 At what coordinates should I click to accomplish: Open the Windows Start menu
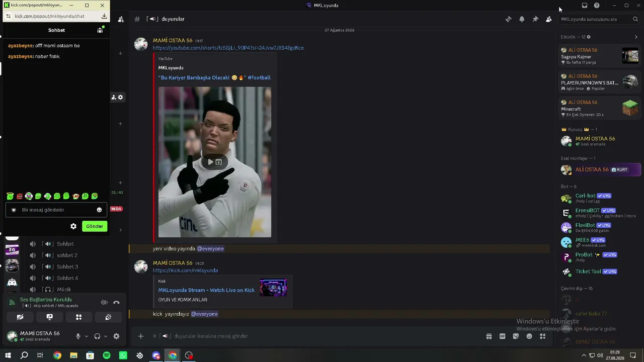click(8, 355)
